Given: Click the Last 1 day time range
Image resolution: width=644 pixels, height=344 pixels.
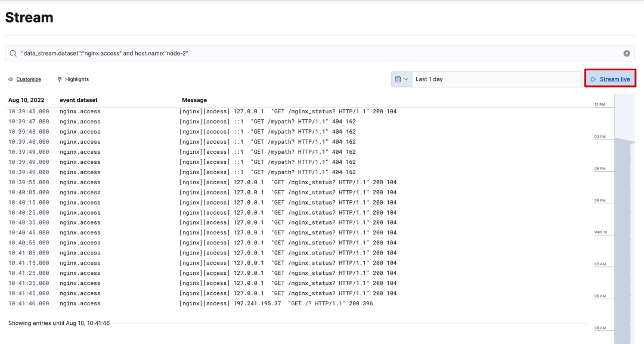Looking at the screenshot, I should [497, 79].
